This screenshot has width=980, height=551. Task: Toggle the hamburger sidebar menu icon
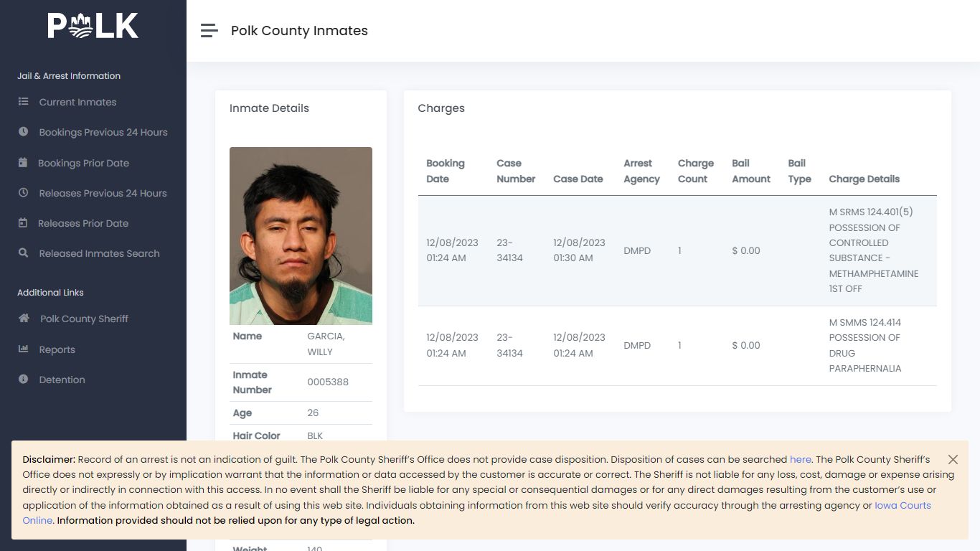209,30
